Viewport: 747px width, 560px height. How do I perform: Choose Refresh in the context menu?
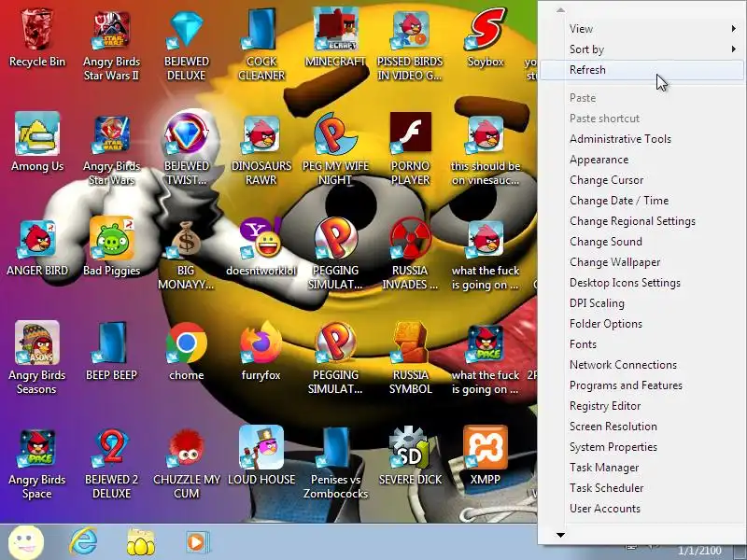point(642,69)
